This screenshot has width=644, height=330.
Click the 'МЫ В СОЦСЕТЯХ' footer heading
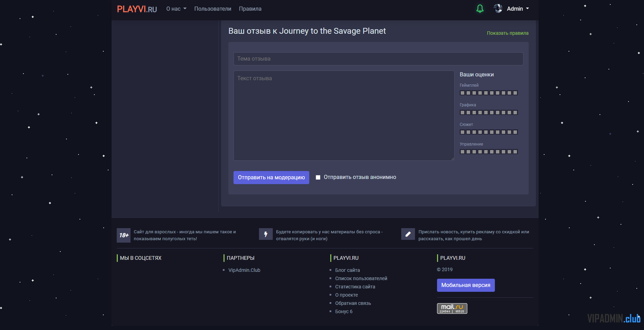[141, 258]
